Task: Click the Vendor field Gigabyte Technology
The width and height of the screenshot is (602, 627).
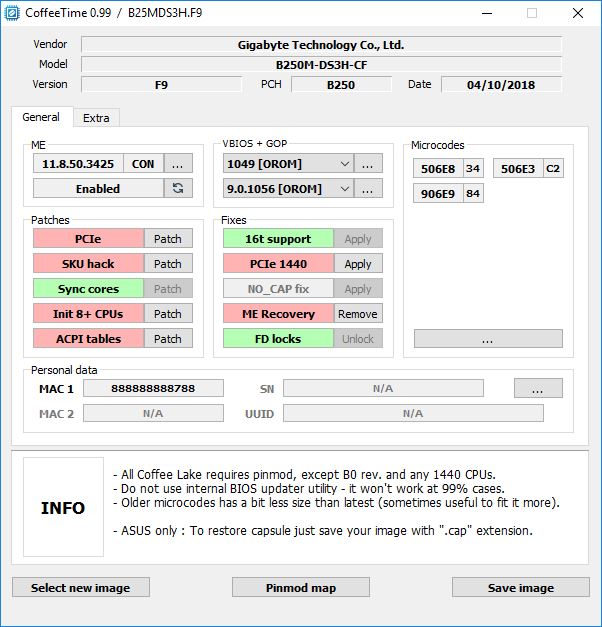Action: coord(321,44)
